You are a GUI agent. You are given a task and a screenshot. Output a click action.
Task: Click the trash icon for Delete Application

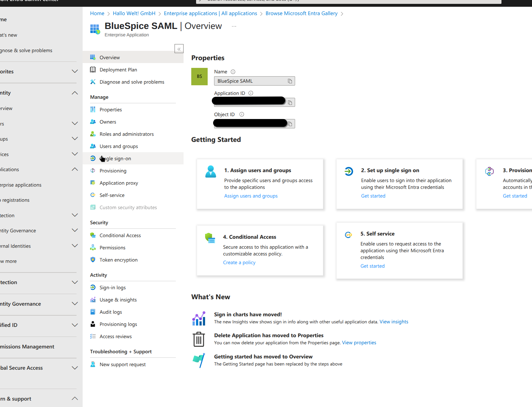point(199,339)
